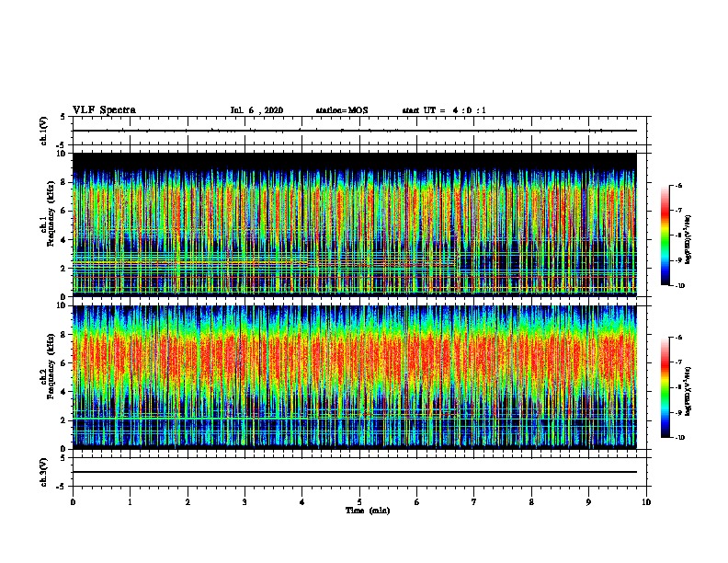Click time axis tick label "2"
The width and height of the screenshot is (728, 563).
(188, 501)
